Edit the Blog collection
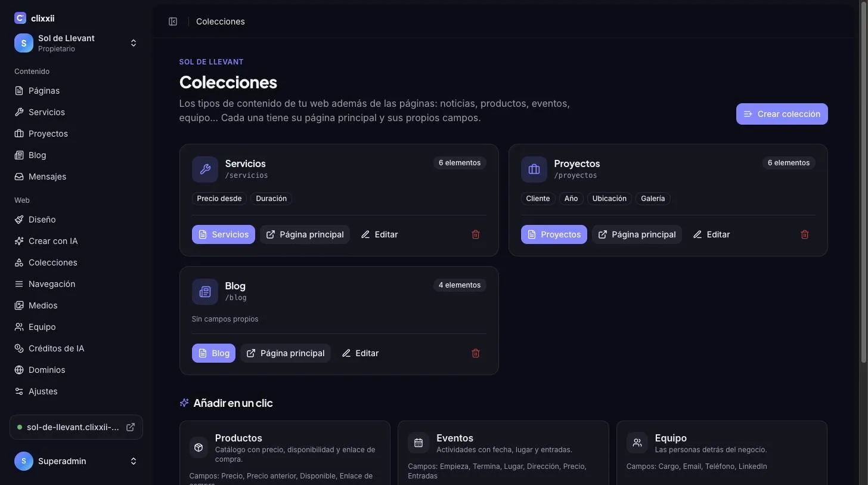 pyautogui.click(x=360, y=353)
